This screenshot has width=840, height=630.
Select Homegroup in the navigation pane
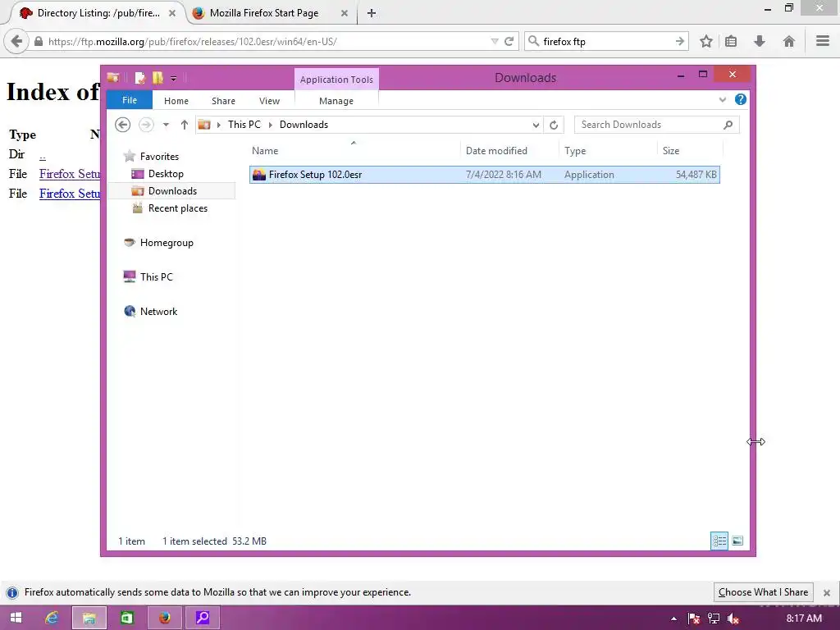pos(166,243)
